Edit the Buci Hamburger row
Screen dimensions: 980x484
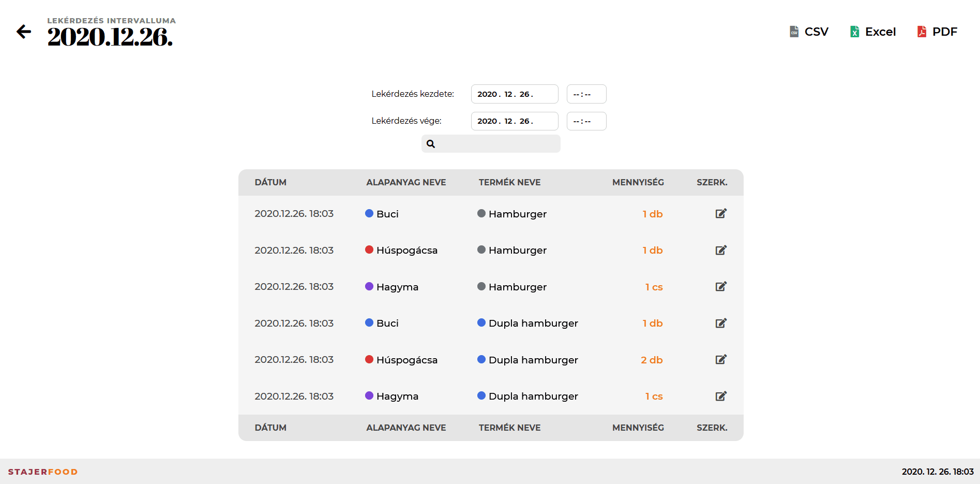721,214
